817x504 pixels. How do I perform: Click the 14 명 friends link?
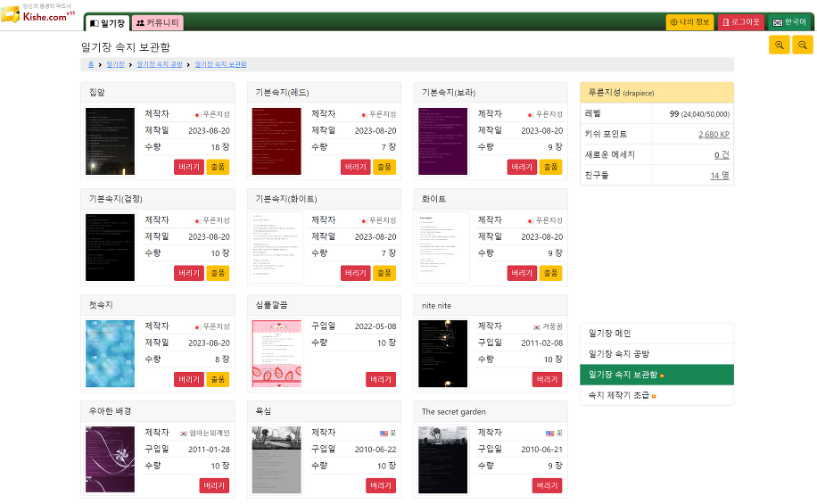point(719,175)
